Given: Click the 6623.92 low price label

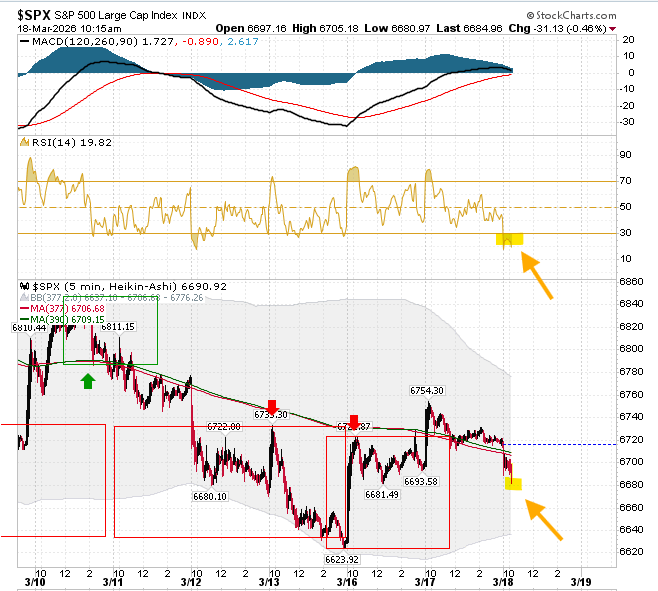Looking at the screenshot, I should click(x=342, y=560).
